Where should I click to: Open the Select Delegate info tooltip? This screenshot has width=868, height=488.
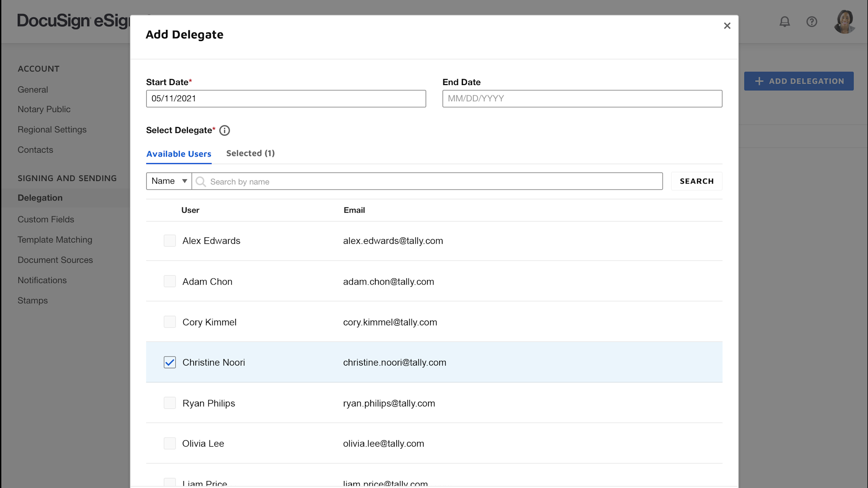[225, 130]
